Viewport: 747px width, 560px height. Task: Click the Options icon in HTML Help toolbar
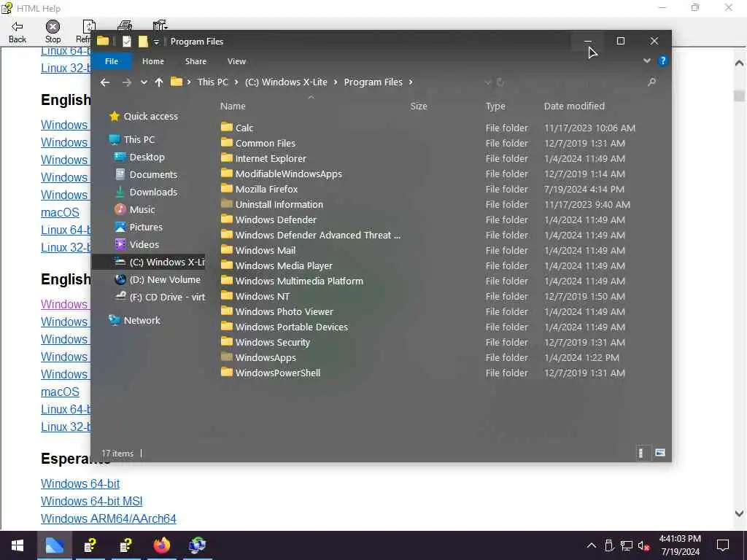coord(160,26)
